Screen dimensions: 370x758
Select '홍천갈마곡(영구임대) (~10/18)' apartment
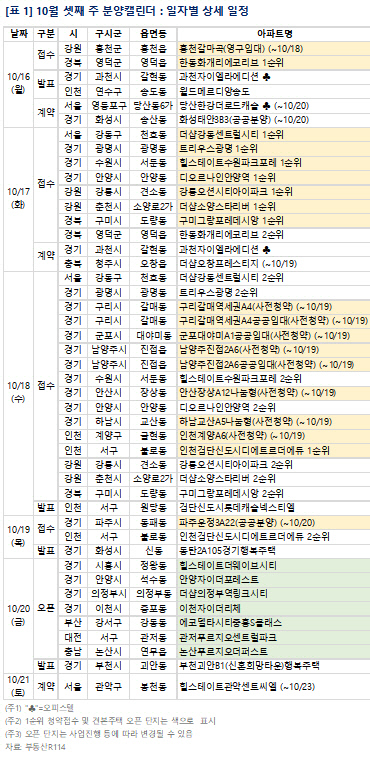240,48
